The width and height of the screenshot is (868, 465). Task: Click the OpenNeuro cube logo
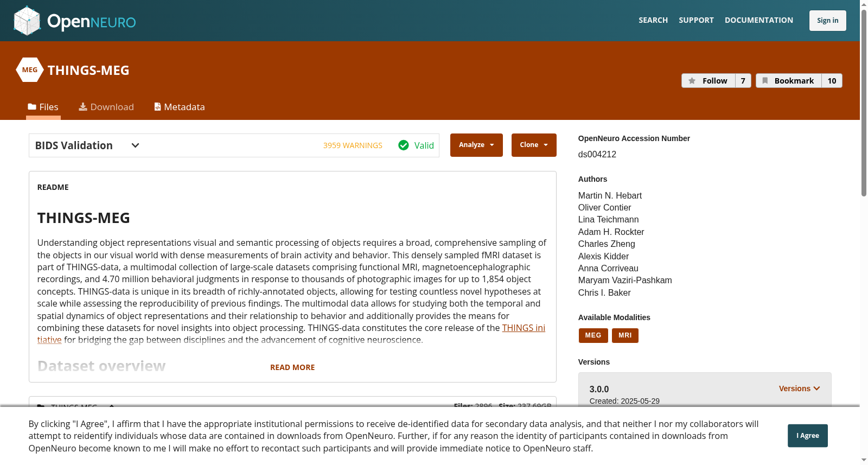pos(27,21)
